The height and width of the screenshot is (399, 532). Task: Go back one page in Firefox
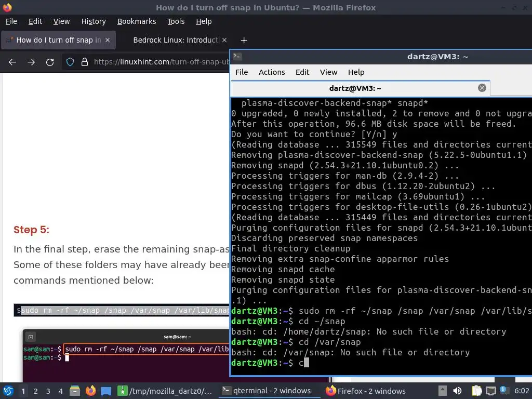tap(12, 62)
